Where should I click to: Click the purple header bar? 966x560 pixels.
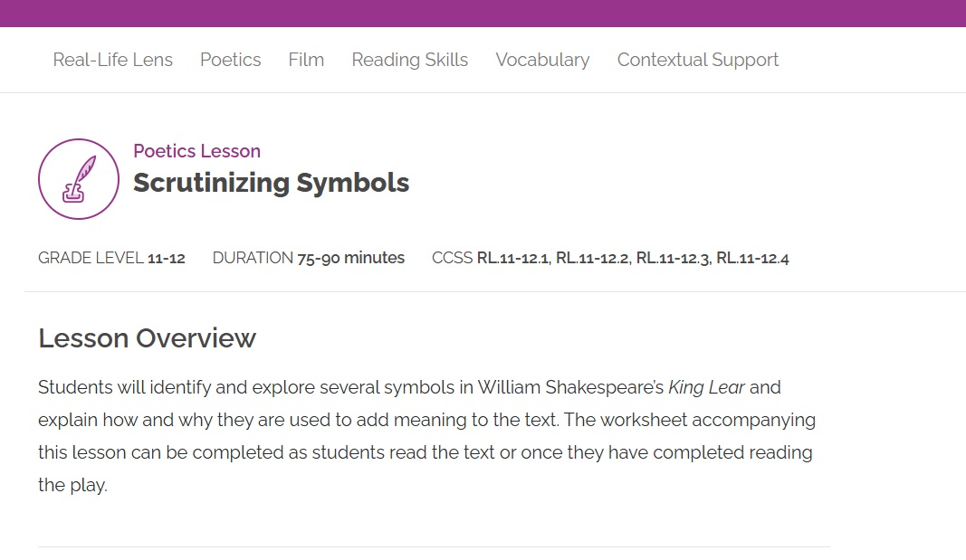pyautogui.click(x=483, y=13)
